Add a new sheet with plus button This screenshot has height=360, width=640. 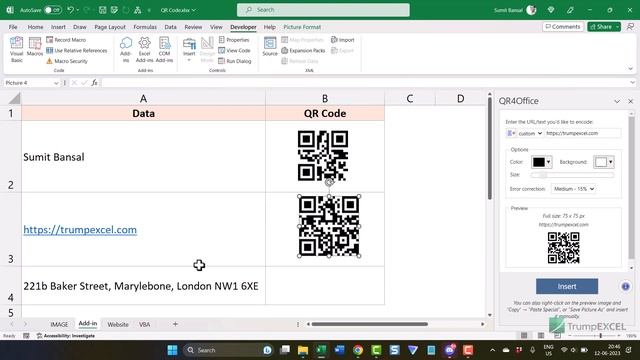[175, 324]
